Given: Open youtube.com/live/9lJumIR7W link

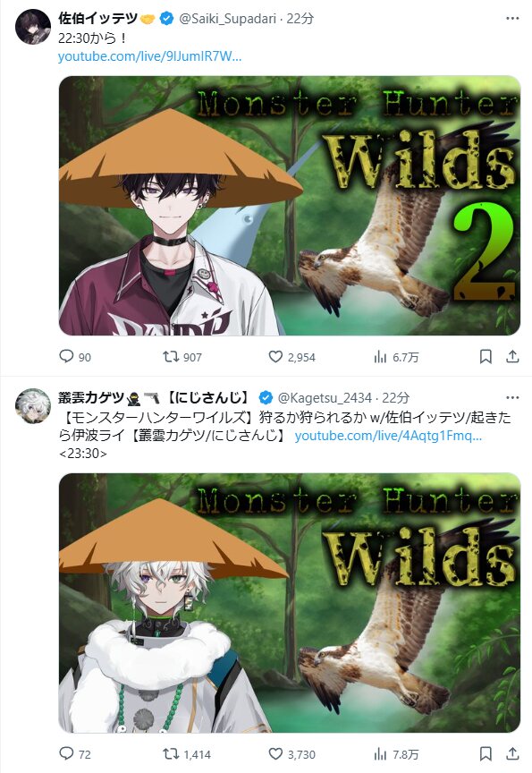Looking at the screenshot, I should [149, 56].
